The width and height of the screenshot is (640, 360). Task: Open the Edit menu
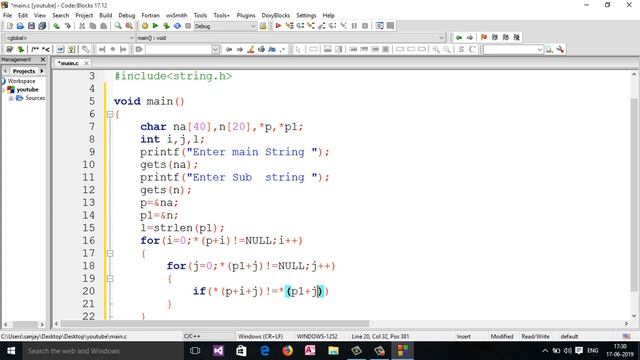click(23, 15)
